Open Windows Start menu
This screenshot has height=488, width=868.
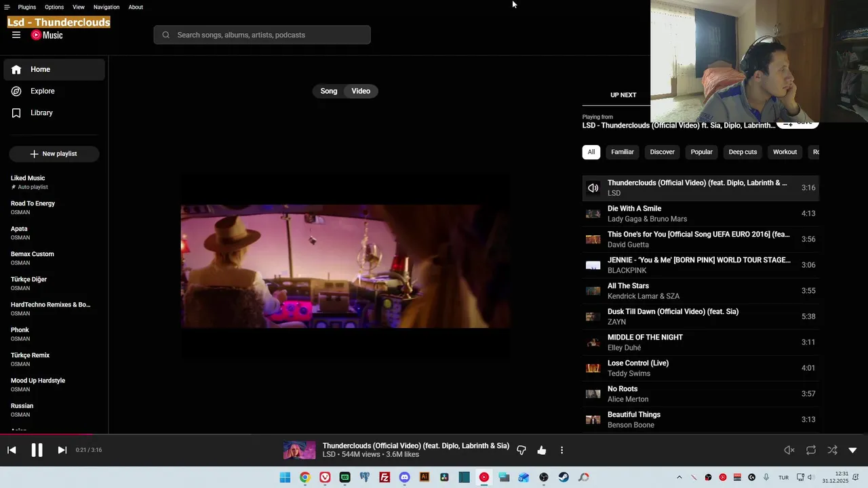click(285, 477)
